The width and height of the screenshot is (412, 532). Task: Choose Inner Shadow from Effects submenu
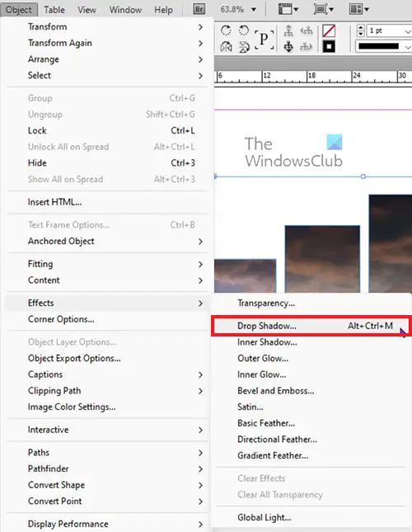[x=311, y=342]
